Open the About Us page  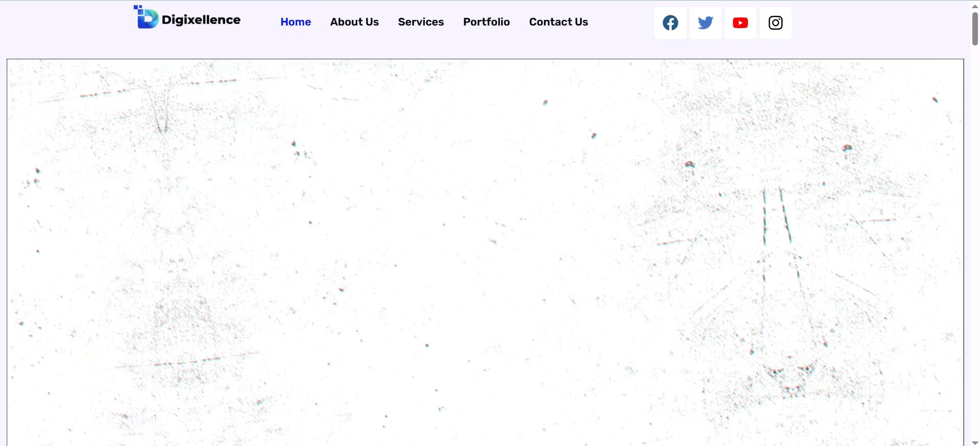[x=354, y=22]
